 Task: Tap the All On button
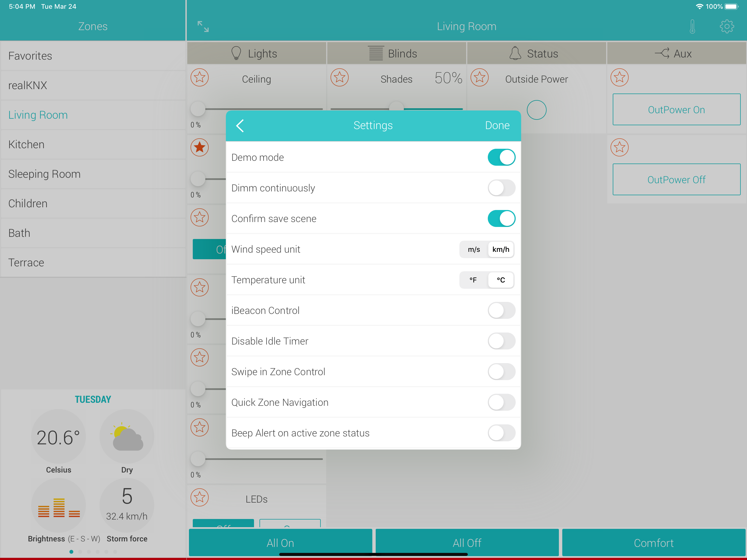(x=280, y=543)
